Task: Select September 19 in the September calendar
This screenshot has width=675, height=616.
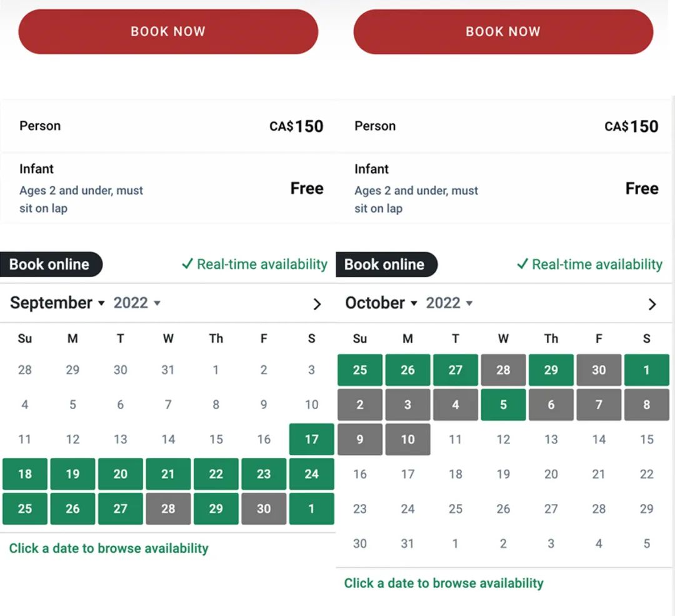Action: coord(72,474)
